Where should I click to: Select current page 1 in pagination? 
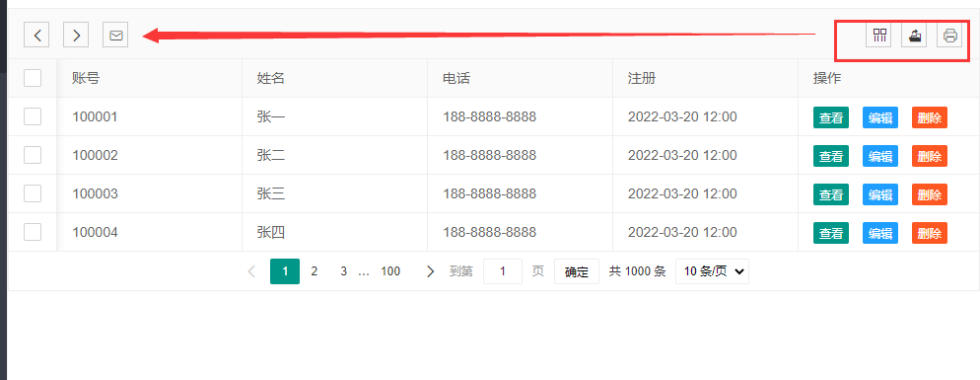tap(285, 271)
